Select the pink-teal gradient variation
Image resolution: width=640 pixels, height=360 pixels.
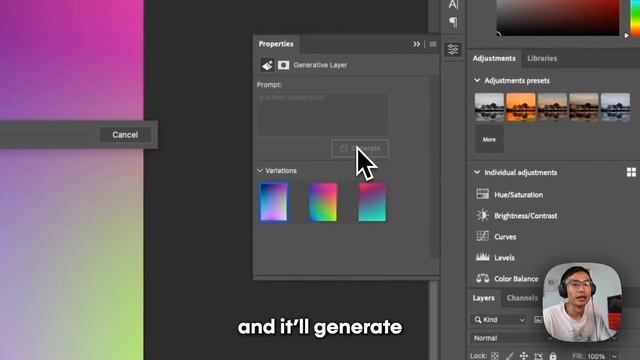[372, 202]
